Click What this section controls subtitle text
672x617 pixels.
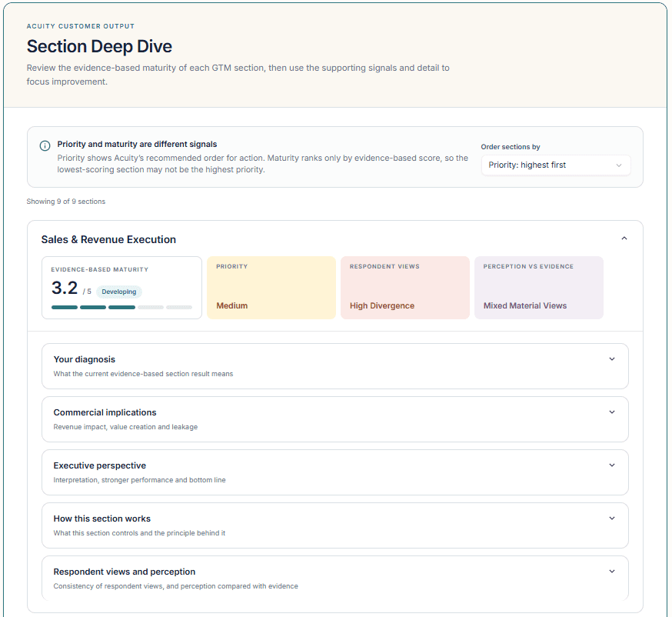coord(139,533)
